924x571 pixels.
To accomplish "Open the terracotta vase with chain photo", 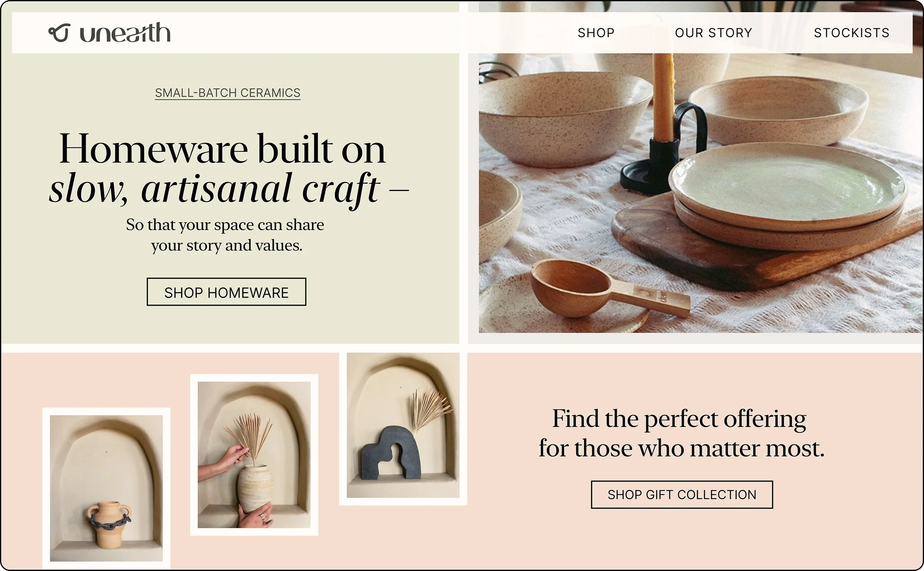I will (106, 488).
